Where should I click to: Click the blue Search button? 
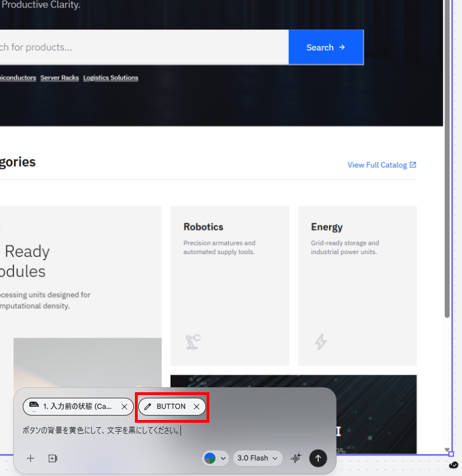[326, 47]
